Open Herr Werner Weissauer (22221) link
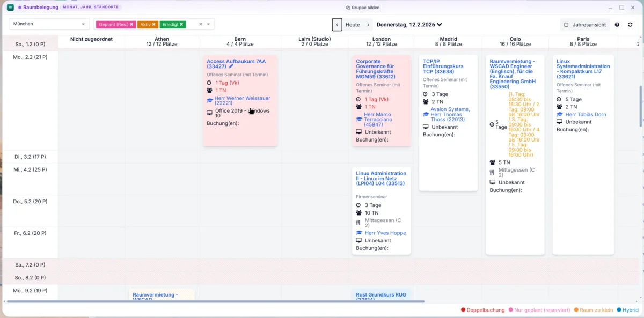 pyautogui.click(x=242, y=101)
